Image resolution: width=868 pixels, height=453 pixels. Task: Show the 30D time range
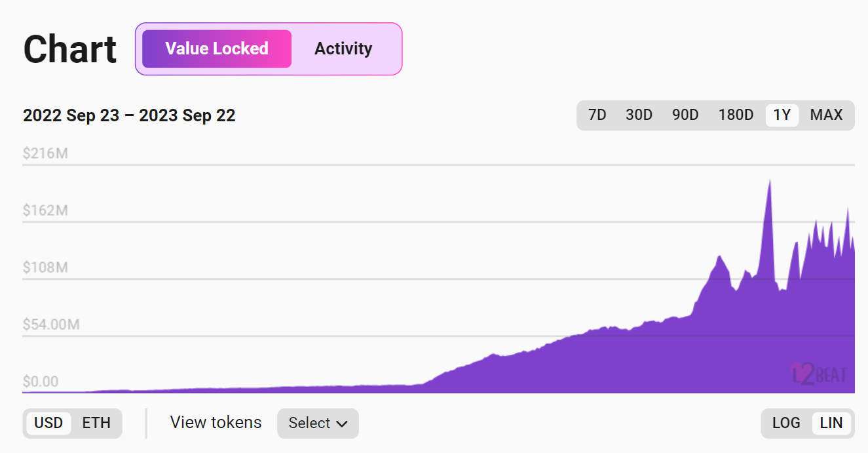(639, 115)
